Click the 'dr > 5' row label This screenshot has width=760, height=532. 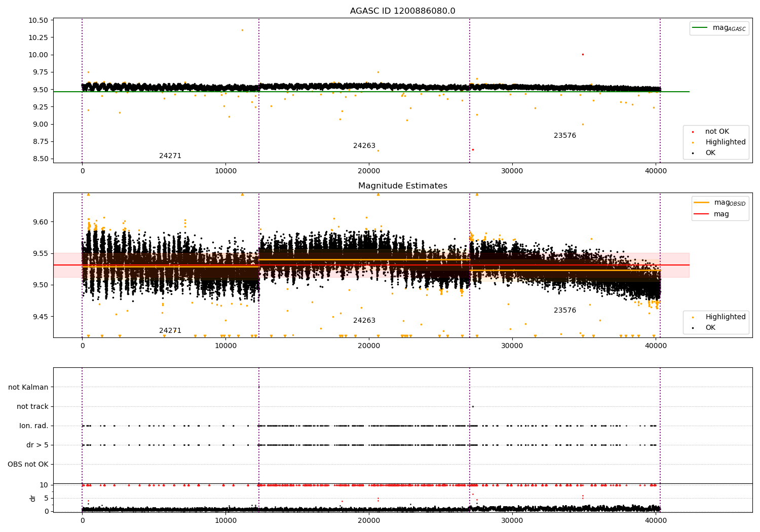tap(37, 445)
